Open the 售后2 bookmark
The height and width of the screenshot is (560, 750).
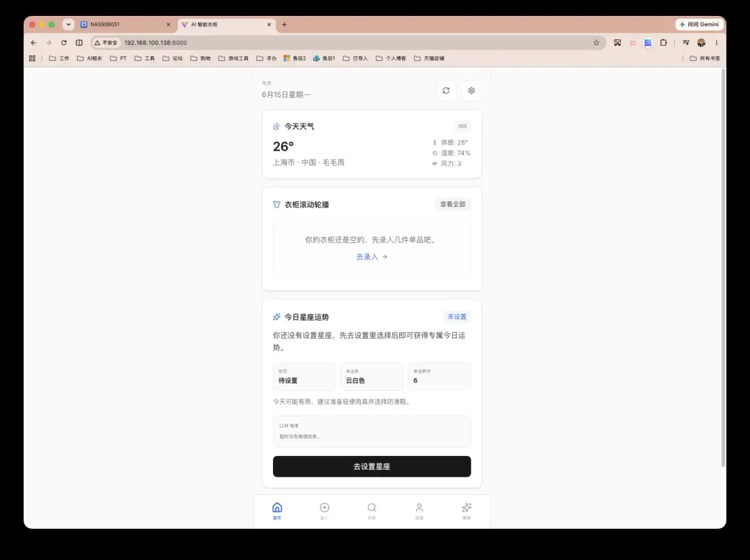(294, 58)
